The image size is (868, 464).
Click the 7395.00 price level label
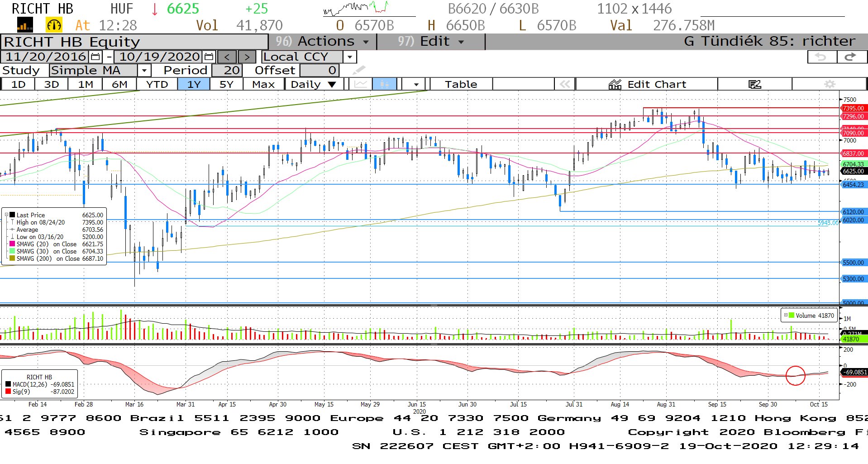[x=854, y=108]
